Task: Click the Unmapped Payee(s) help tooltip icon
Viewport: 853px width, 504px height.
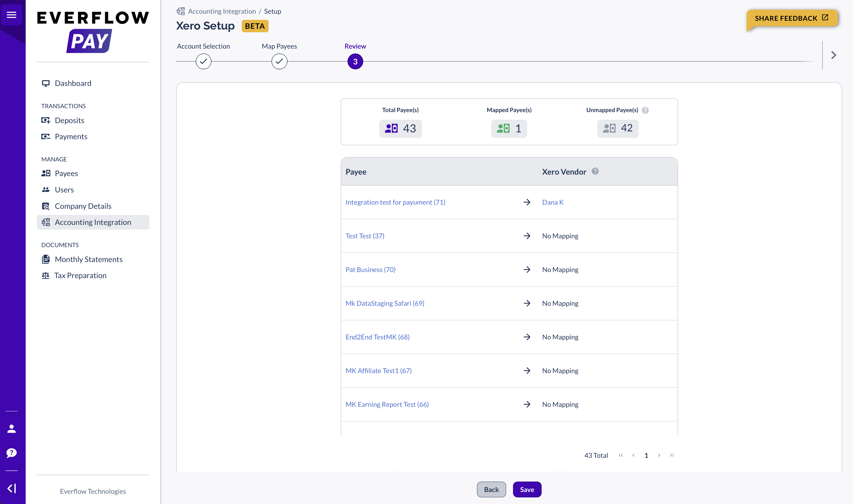Action: point(645,110)
